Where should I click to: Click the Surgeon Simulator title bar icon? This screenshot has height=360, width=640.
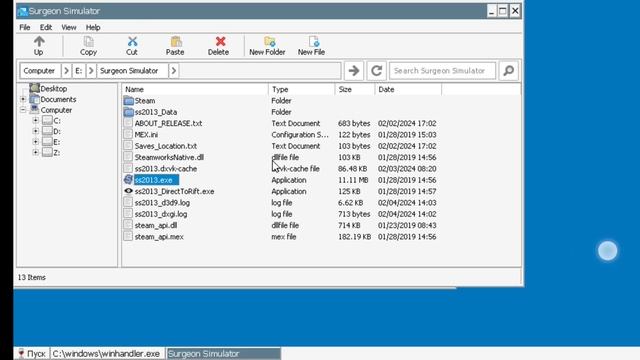tap(22, 11)
